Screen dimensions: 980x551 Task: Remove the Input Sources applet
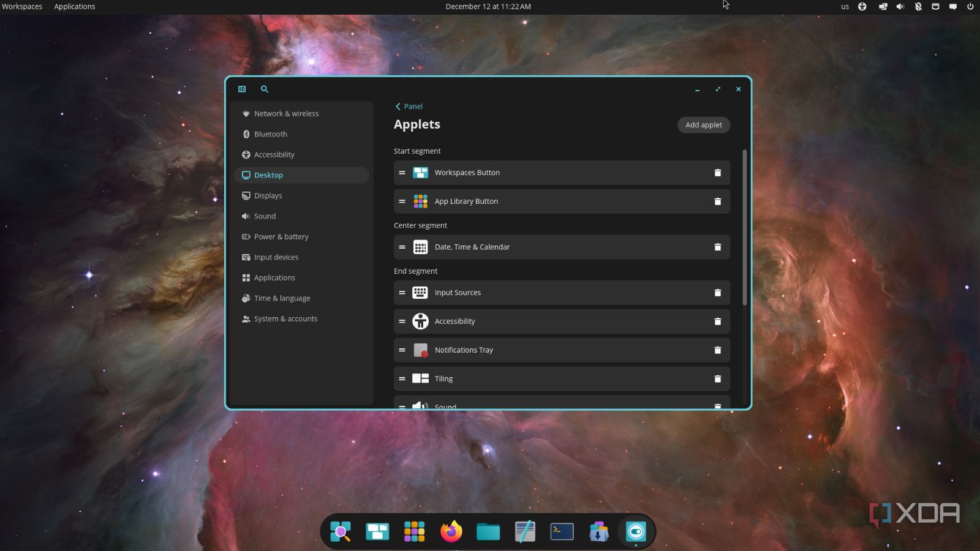click(x=717, y=293)
